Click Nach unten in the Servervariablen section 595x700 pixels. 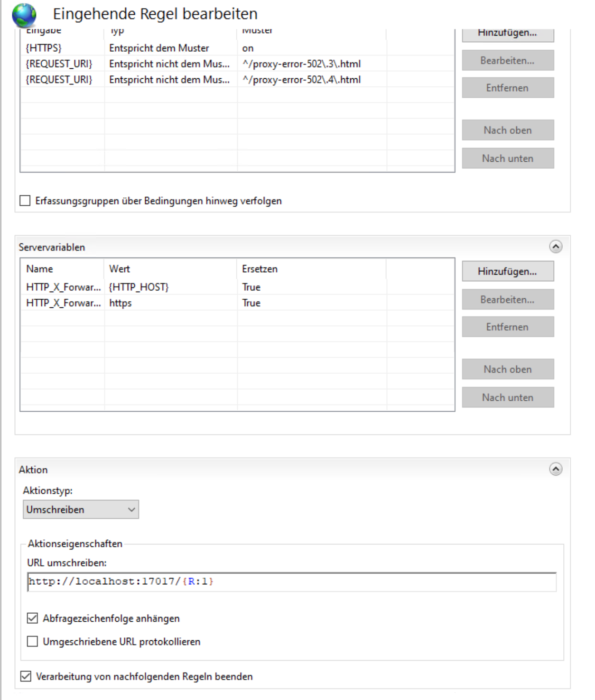[507, 397]
